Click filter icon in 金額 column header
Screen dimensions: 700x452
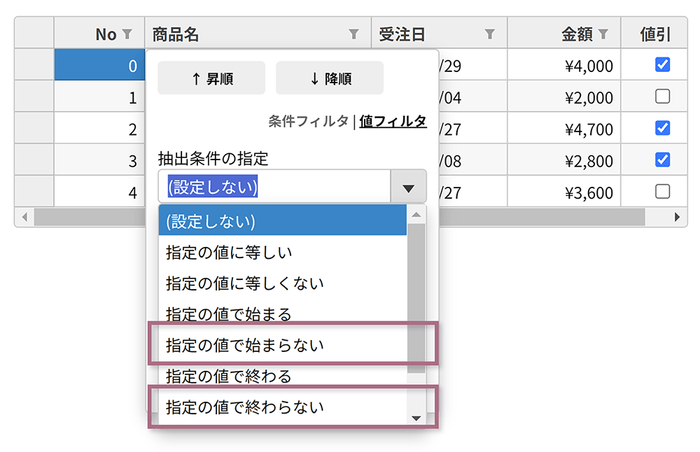point(604,35)
